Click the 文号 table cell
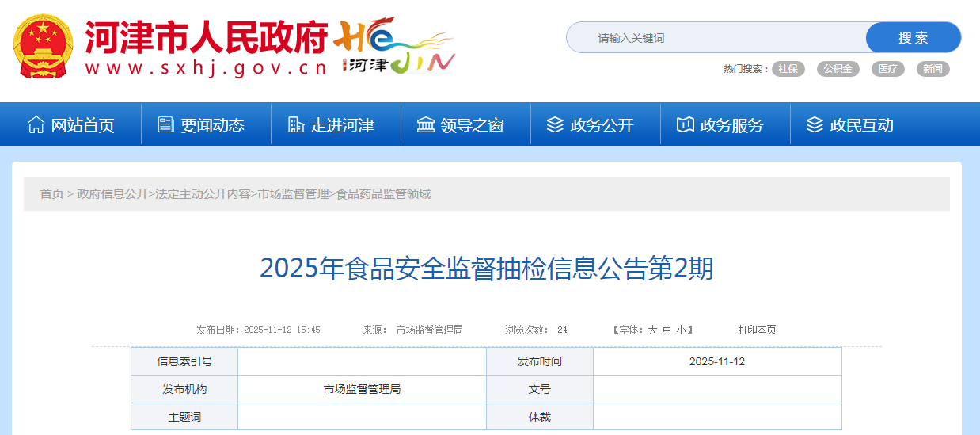Screen dimensions: 980x435 pos(540,389)
